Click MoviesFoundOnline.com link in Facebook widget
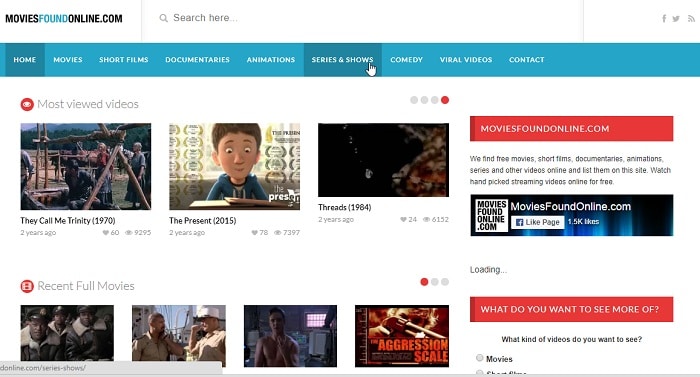The width and height of the screenshot is (700, 377). 571,206
